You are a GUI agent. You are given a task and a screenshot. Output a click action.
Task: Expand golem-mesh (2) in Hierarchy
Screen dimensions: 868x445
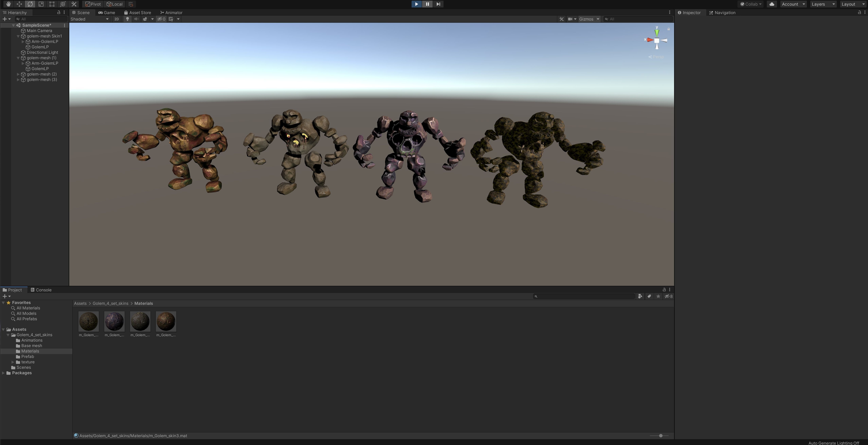(x=18, y=74)
